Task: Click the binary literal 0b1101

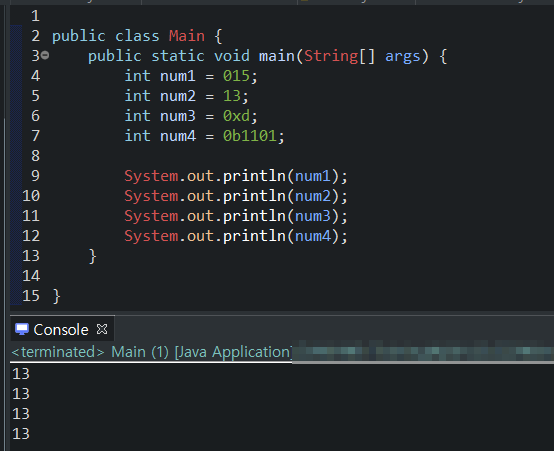Action: tap(249, 136)
